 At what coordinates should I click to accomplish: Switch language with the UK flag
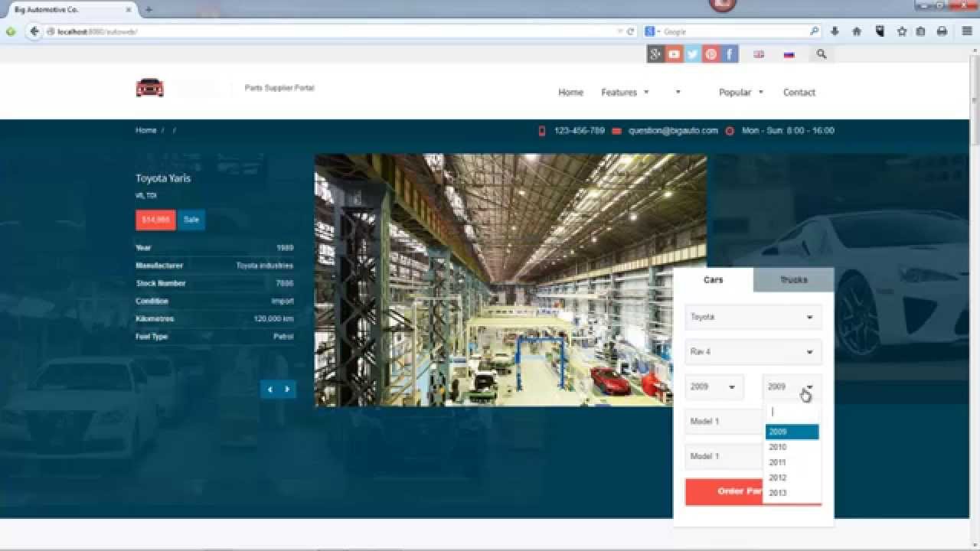[x=759, y=54]
